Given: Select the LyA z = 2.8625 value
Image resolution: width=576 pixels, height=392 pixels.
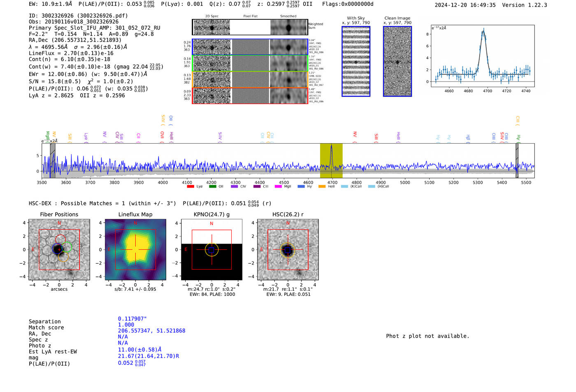Looking at the screenshot, I should click(x=51, y=95).
